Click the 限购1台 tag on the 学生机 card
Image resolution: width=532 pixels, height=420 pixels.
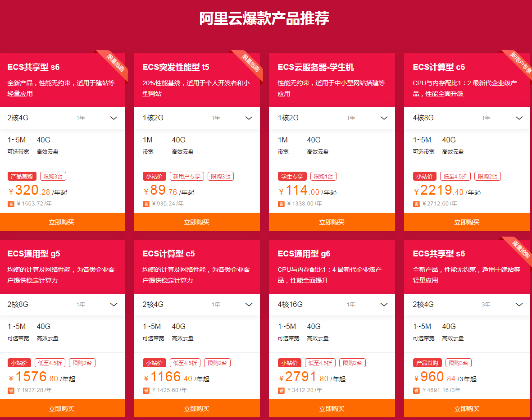[323, 177]
